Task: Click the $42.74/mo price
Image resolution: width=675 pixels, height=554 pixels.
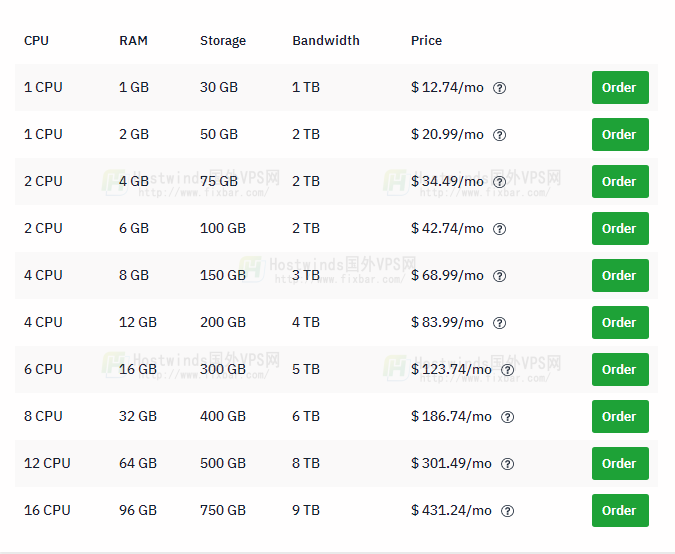Action: tap(447, 228)
